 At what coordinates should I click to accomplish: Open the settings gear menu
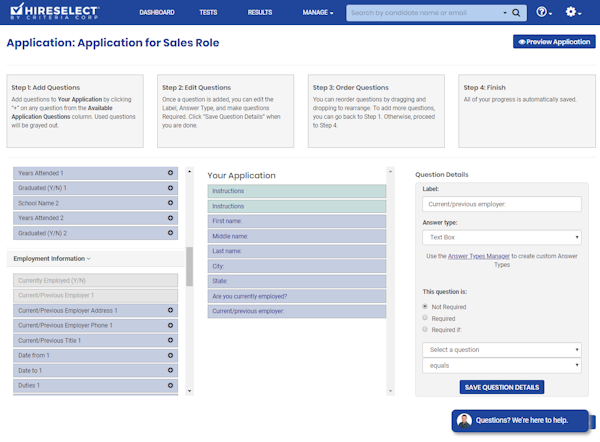click(572, 13)
